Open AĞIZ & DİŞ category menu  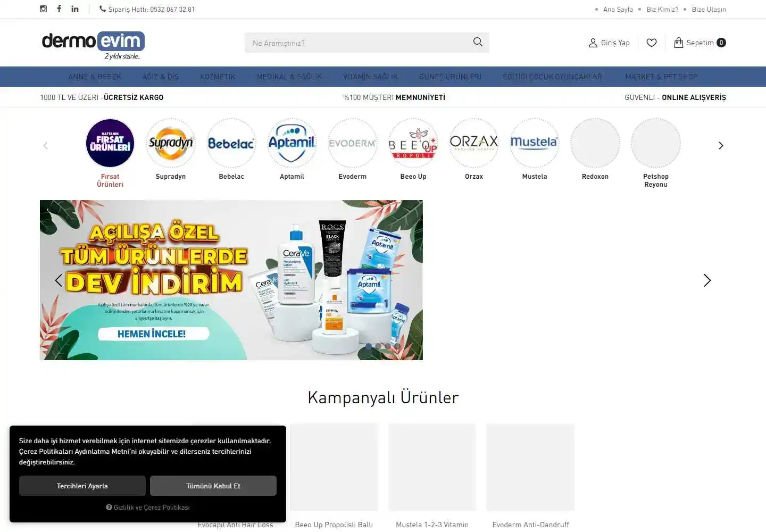pos(161,77)
